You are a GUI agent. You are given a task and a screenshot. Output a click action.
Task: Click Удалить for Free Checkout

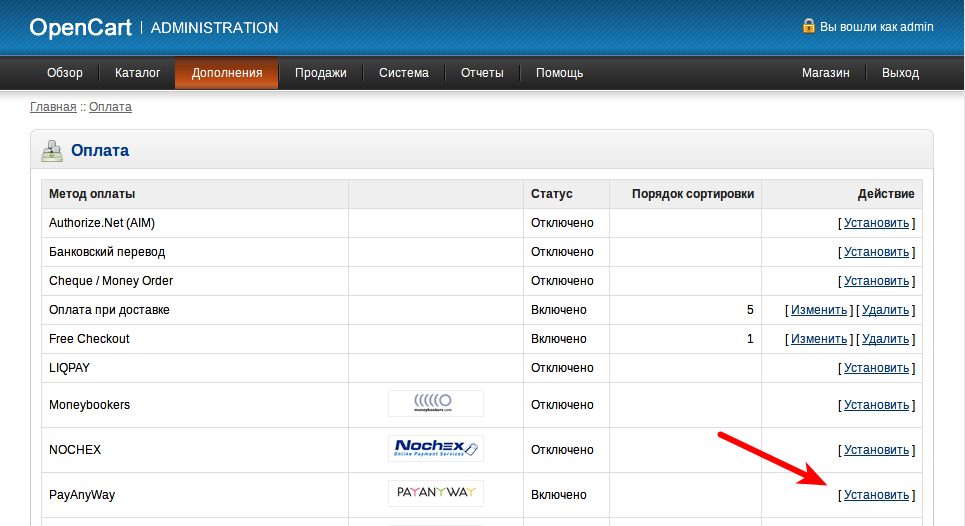coord(886,338)
